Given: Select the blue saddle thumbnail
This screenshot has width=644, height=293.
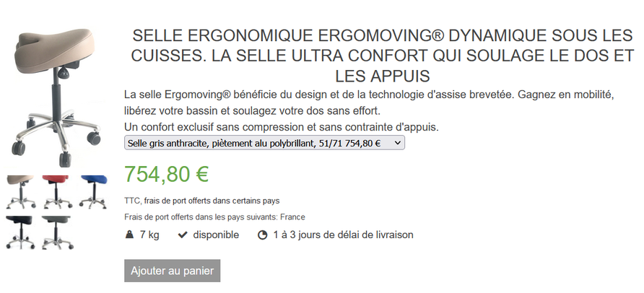Looking at the screenshot, I should tap(93, 192).
